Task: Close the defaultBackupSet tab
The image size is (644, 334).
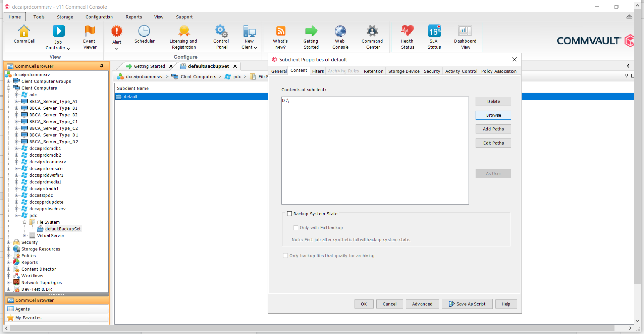Action: click(235, 66)
